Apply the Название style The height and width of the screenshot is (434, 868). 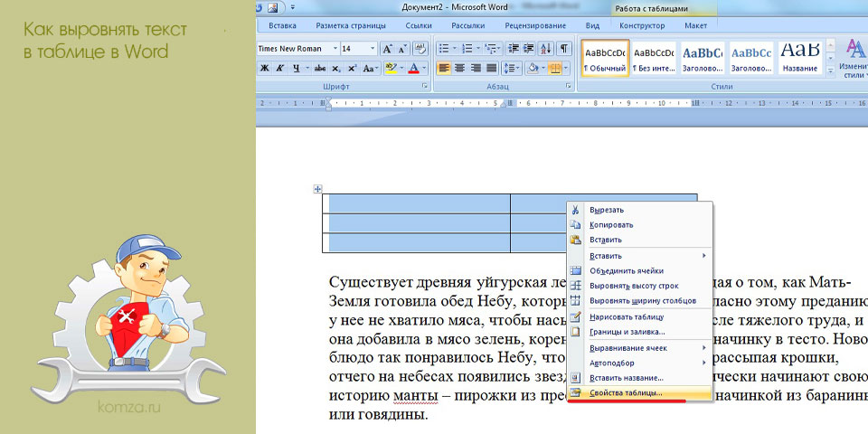pyautogui.click(x=800, y=58)
